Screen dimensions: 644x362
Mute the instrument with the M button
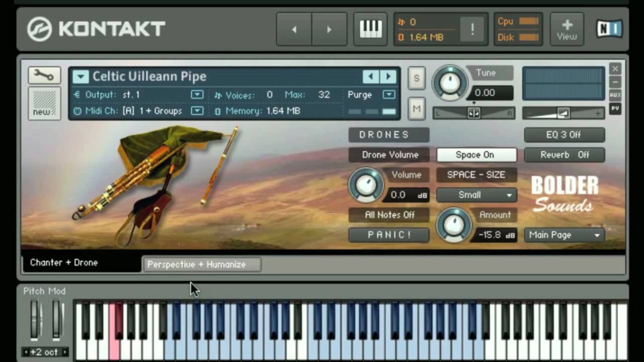[x=417, y=109]
